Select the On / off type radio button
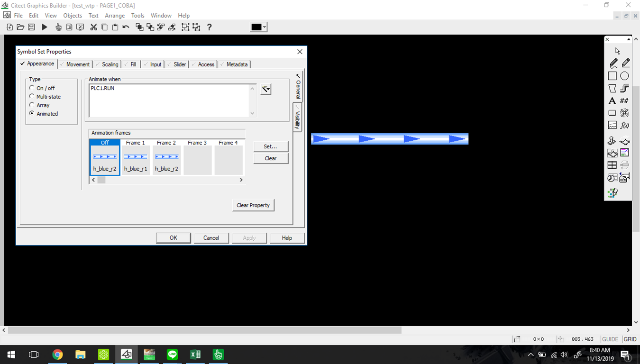Image resolution: width=640 pixels, height=364 pixels. 32,88
